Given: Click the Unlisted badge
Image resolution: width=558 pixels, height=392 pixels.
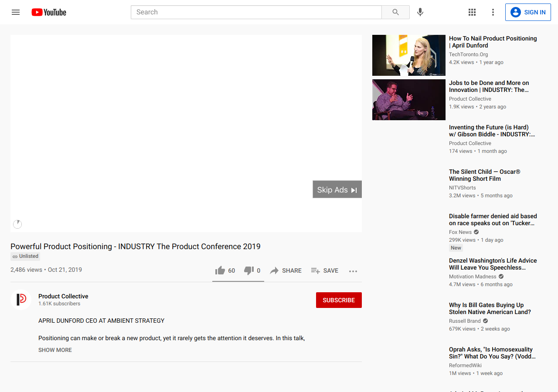Looking at the screenshot, I should (x=25, y=257).
